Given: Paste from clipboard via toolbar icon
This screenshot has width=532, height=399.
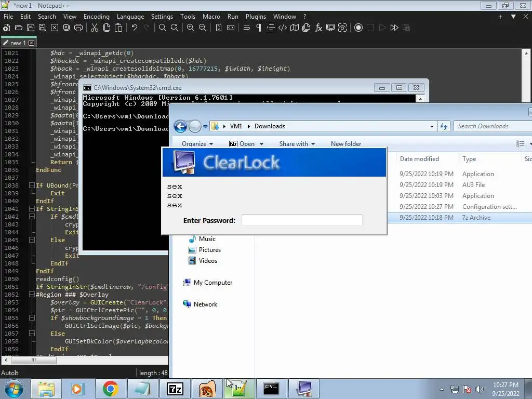Looking at the screenshot, I should (x=118, y=28).
